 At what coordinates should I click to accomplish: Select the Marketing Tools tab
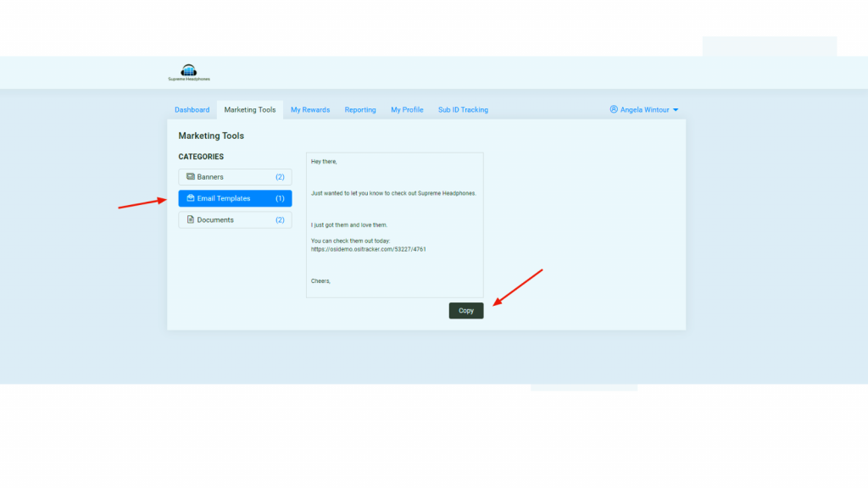point(250,109)
